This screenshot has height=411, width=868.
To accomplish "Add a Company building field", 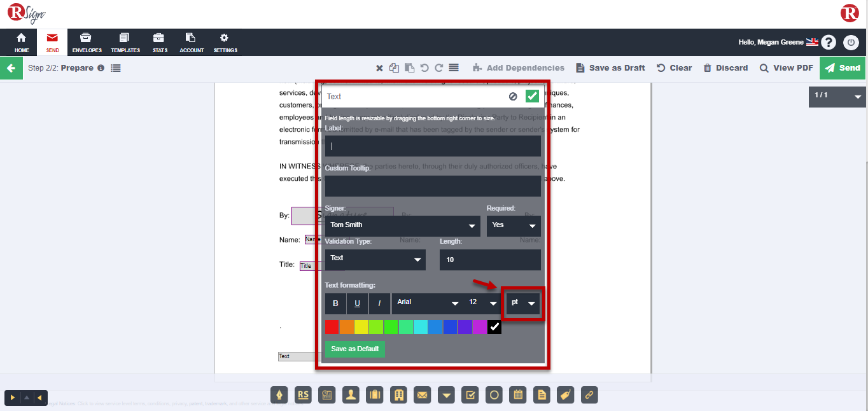I will coord(399,395).
